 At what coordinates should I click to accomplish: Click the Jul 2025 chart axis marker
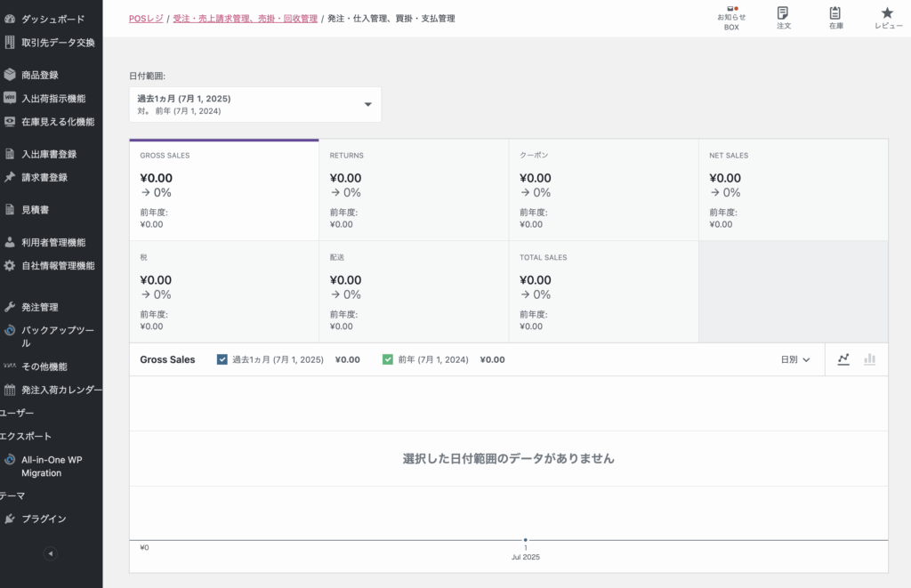525,541
